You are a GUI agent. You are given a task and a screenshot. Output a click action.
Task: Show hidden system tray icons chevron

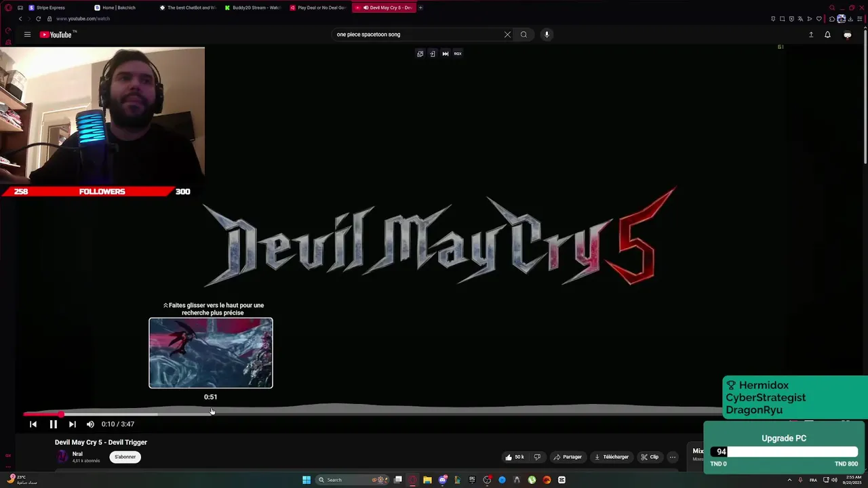click(789, 480)
